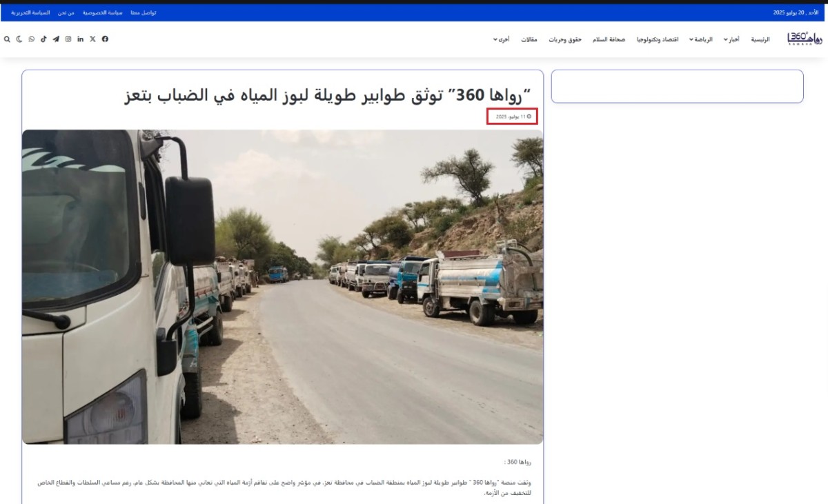828x504 pixels.
Task: Visit the TikTok page icon
Action: (x=43, y=39)
